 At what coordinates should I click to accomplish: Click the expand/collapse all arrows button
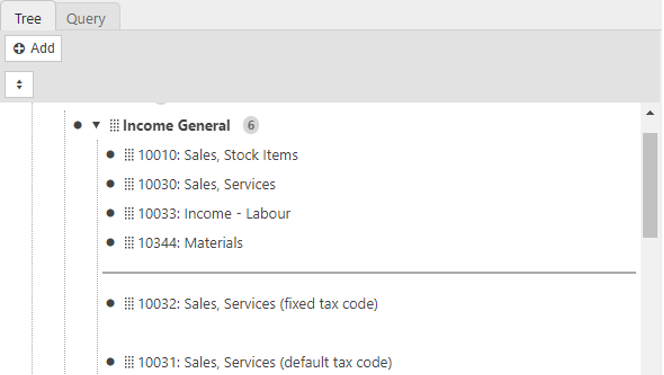pos(19,84)
